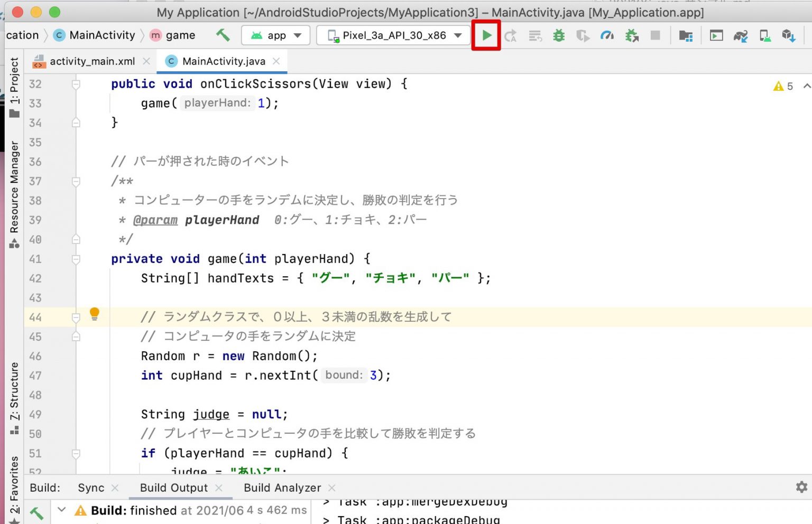Select the Build Analyzer tab
The width and height of the screenshot is (812, 524).
tap(282, 488)
